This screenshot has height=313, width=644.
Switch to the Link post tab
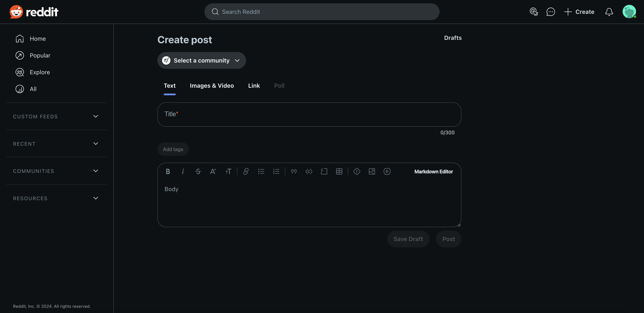pos(254,86)
